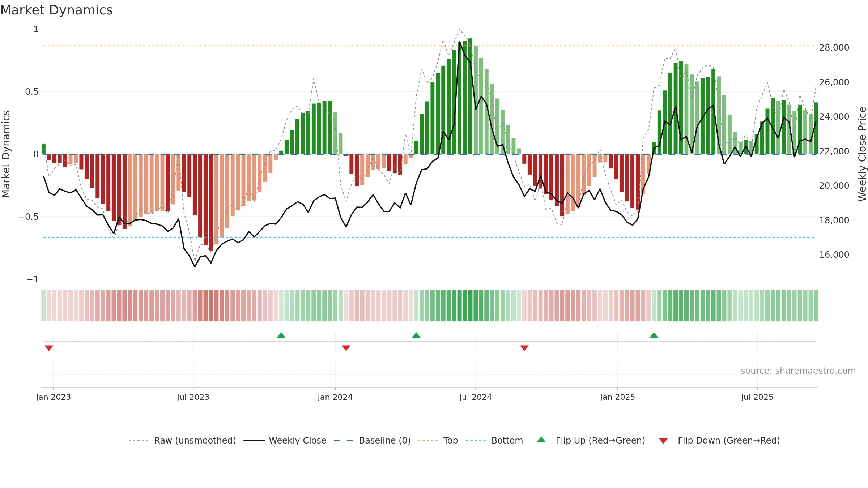868x488 pixels.
Task: Click the Jan 2025 axis label
Action: pyautogui.click(x=618, y=397)
